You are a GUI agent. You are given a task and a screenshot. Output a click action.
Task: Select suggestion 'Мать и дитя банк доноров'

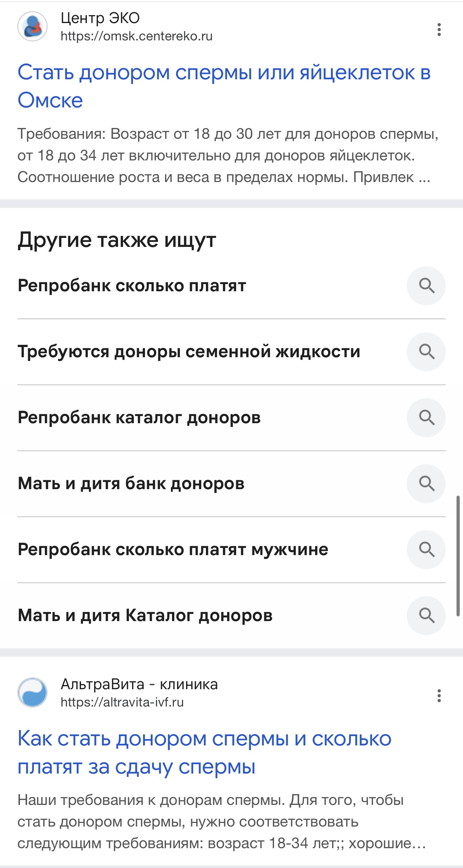coord(131,484)
